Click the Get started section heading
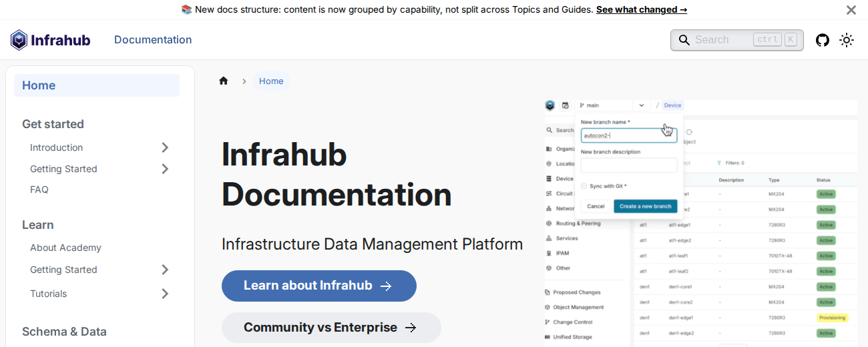The width and height of the screenshot is (868, 347). click(53, 124)
